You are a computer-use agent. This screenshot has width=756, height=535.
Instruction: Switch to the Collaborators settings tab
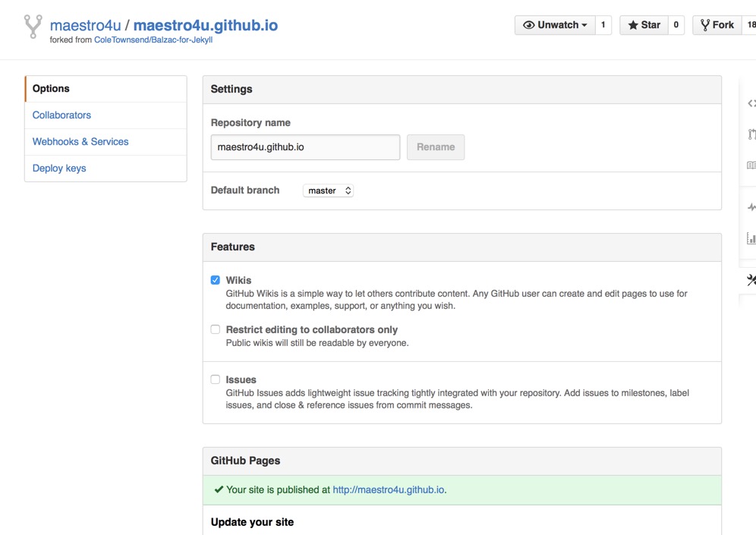click(61, 115)
